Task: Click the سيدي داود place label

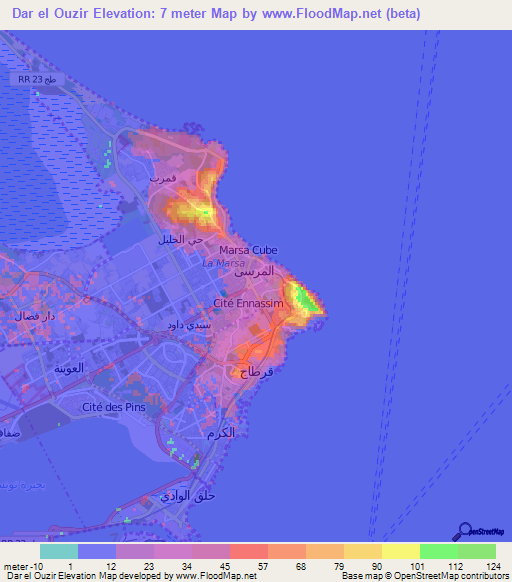Action: (x=189, y=326)
